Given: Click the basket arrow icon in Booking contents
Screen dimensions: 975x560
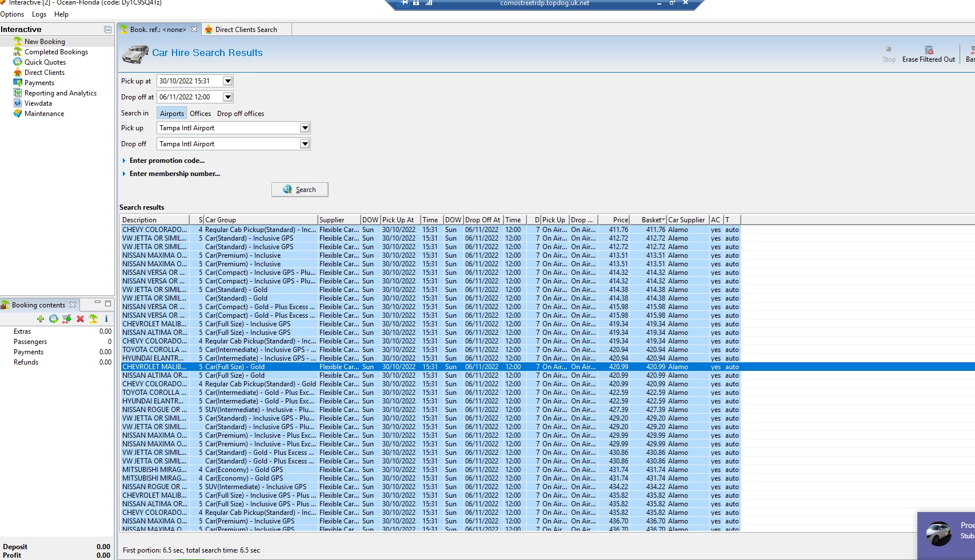Looking at the screenshot, I should pyautogui.click(x=67, y=319).
